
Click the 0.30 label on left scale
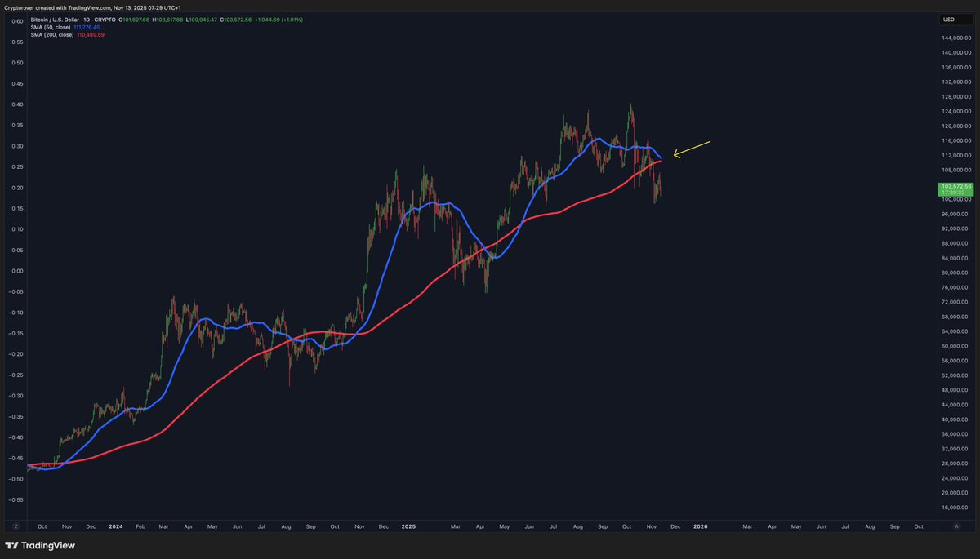coord(16,146)
